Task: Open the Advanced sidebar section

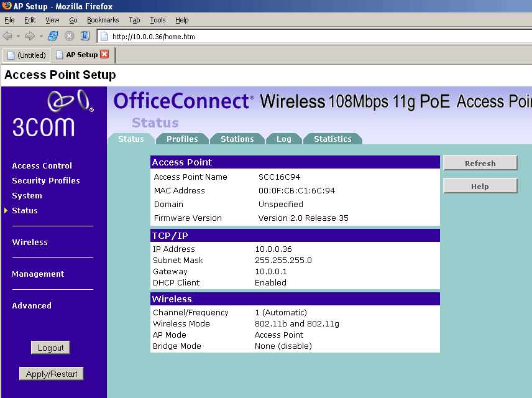Action: (x=32, y=305)
